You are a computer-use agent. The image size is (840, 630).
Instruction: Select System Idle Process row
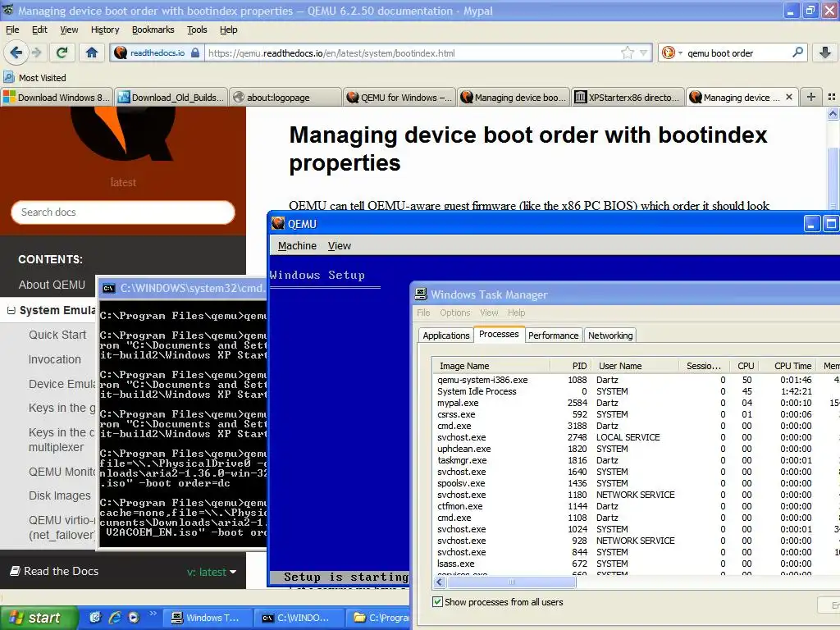point(637,391)
